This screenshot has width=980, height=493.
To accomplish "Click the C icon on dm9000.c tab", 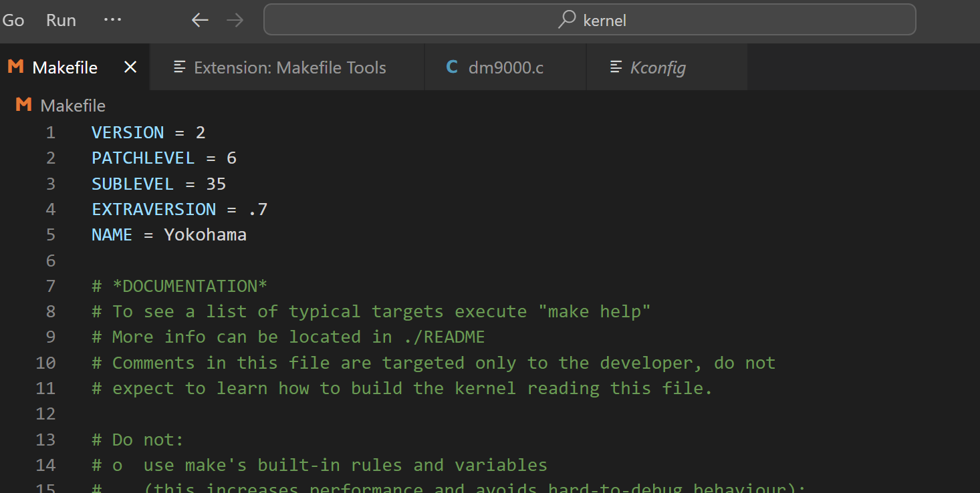I will coord(452,67).
